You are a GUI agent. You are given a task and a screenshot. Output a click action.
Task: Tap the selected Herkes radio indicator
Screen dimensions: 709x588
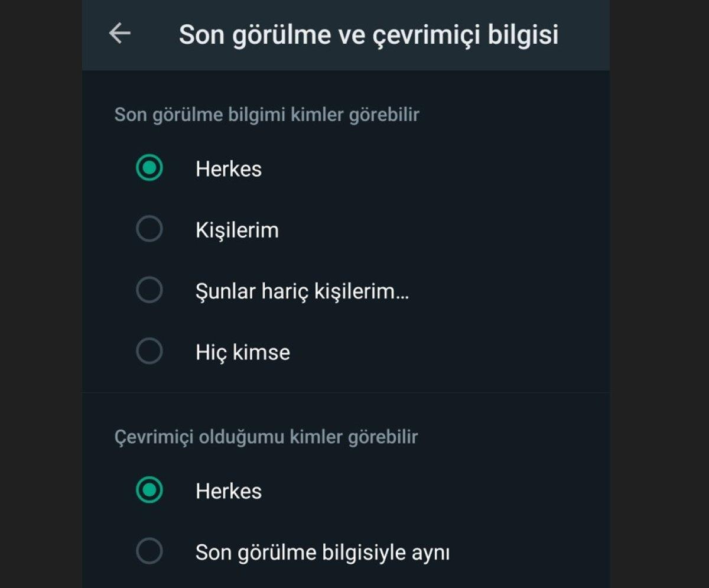pyautogui.click(x=149, y=168)
